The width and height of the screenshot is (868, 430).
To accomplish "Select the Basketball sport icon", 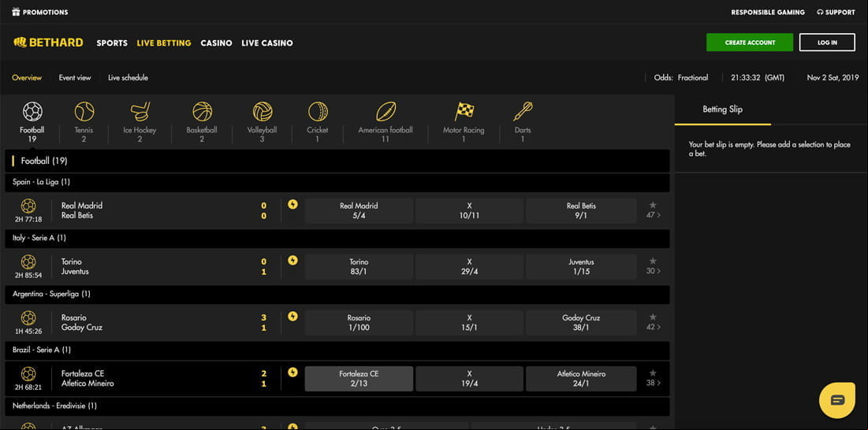I will [x=202, y=112].
